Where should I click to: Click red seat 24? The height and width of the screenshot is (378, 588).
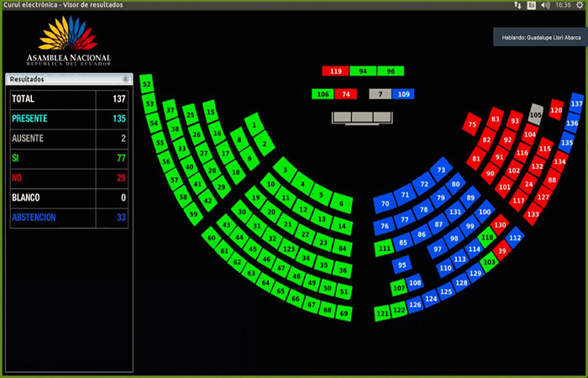click(x=528, y=184)
